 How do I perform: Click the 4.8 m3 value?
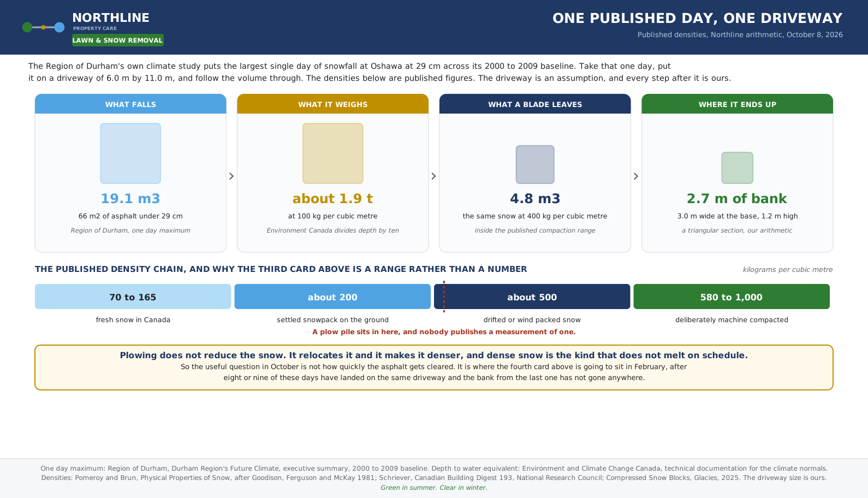pyautogui.click(x=535, y=199)
